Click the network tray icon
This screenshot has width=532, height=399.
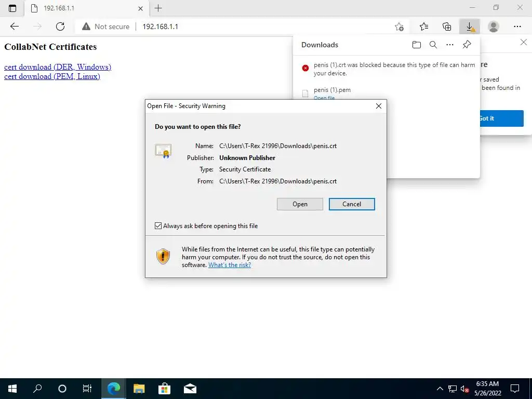point(453,389)
